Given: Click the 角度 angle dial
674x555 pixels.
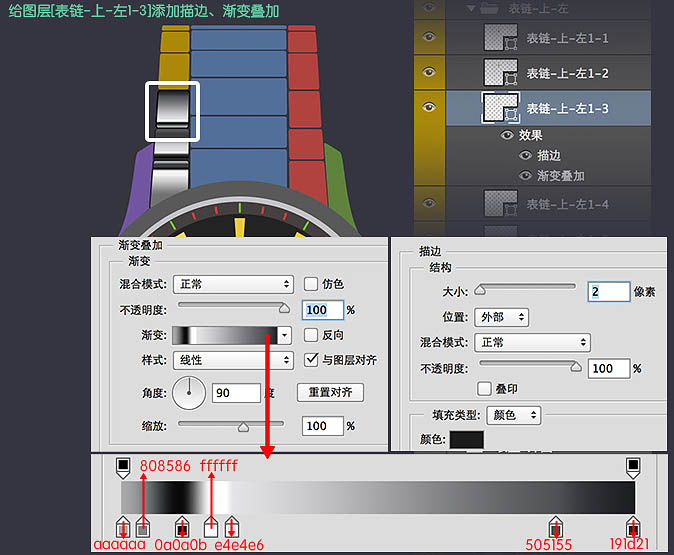Looking at the screenshot, I should click(x=189, y=393).
